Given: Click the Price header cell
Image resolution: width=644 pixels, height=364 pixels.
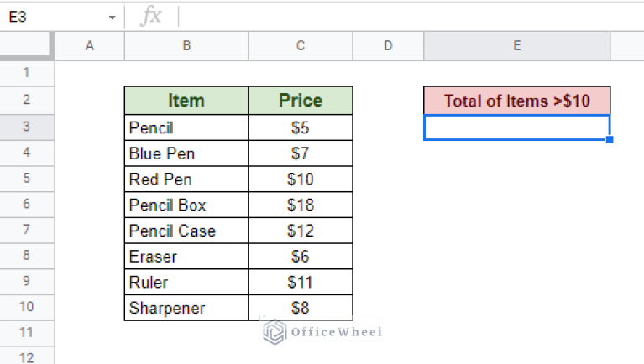Looking at the screenshot, I should coord(301,101).
